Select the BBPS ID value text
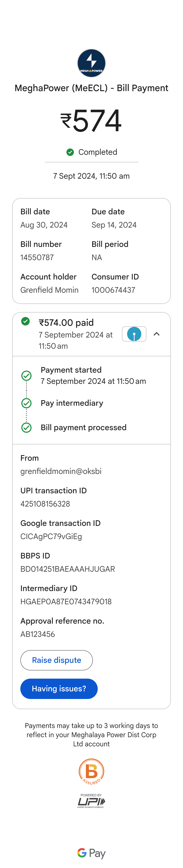The width and height of the screenshot is (183, 868). point(68,569)
